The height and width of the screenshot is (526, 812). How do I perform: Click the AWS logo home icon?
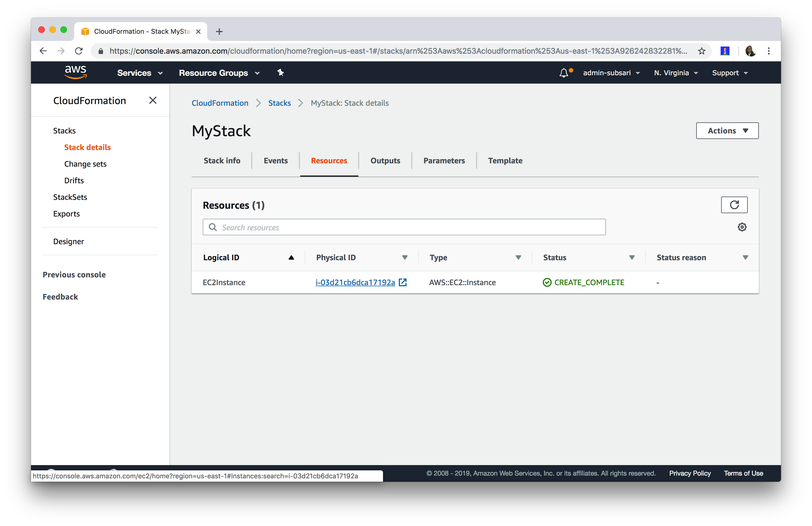coord(75,72)
